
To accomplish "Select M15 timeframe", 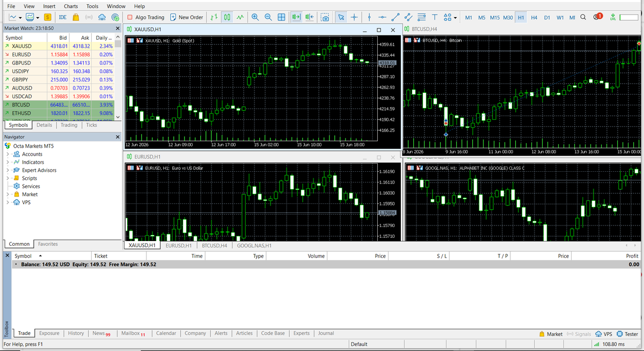I will (495, 17).
